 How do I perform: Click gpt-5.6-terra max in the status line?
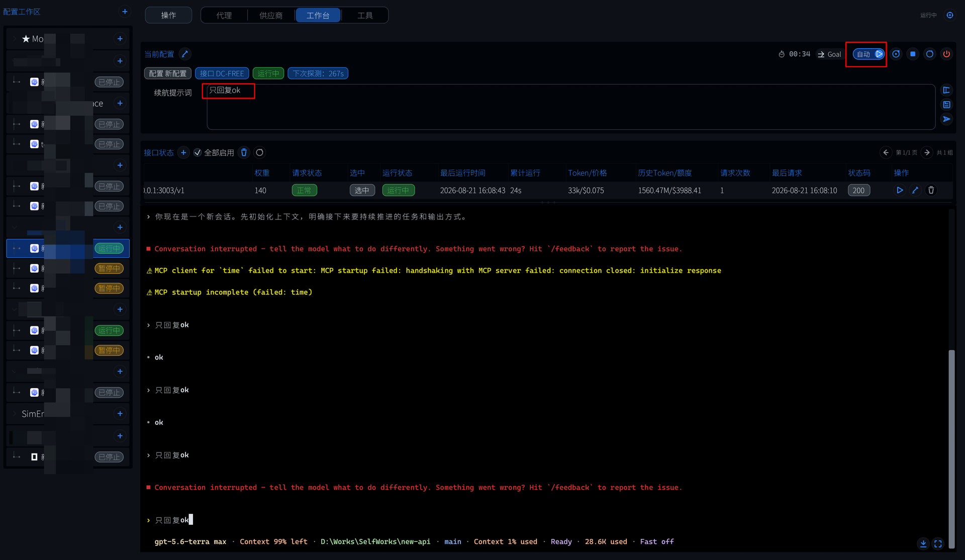pyautogui.click(x=190, y=541)
